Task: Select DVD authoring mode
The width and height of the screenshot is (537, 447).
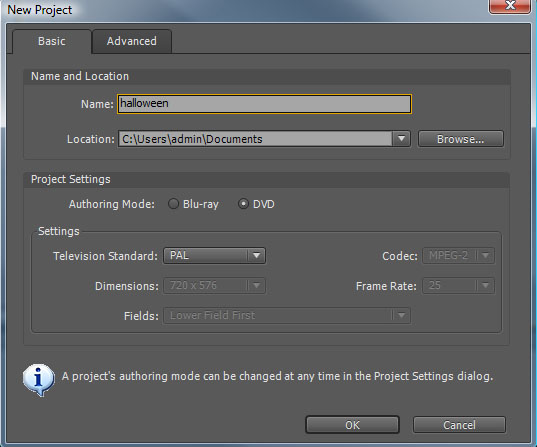Action: click(243, 204)
